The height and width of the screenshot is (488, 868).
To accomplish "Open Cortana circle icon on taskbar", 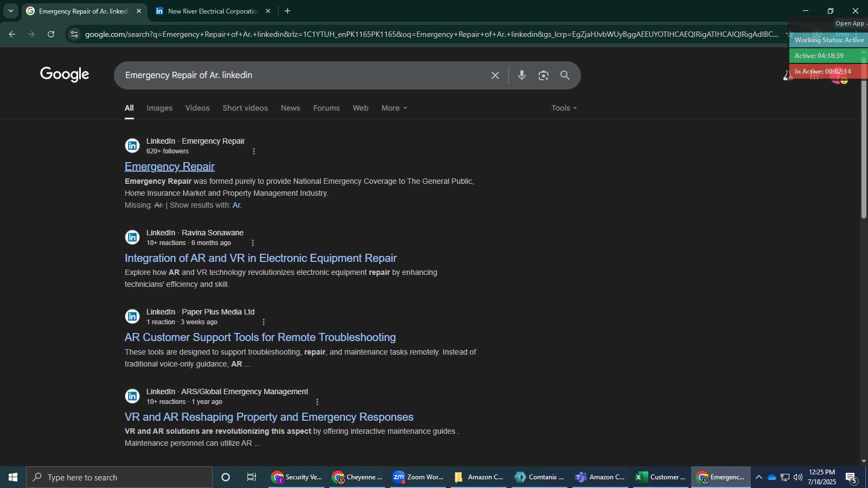I will coord(226,477).
